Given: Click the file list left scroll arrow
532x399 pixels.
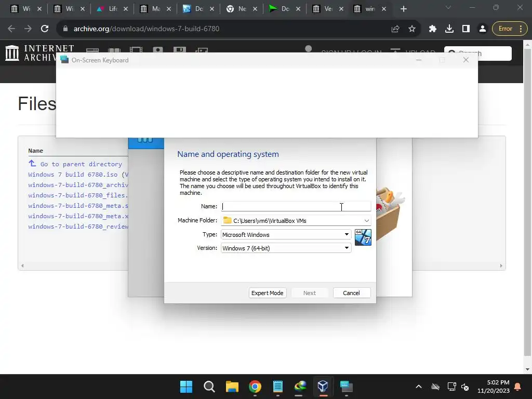Looking at the screenshot, I should [22, 265].
